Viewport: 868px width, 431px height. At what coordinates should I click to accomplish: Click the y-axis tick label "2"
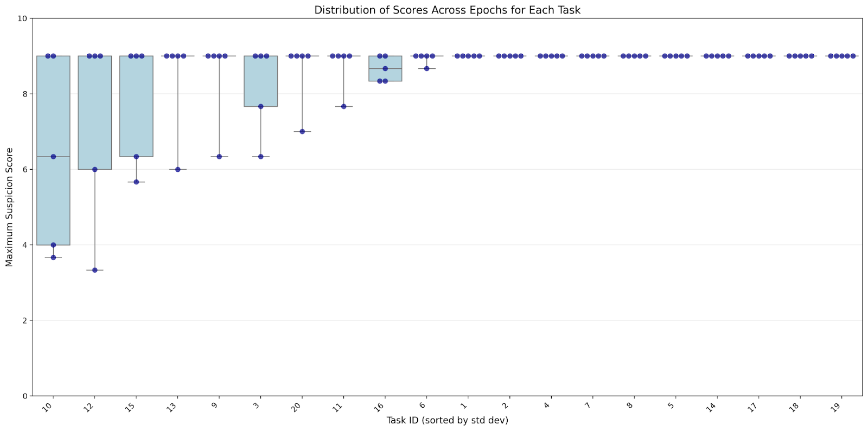coord(25,320)
